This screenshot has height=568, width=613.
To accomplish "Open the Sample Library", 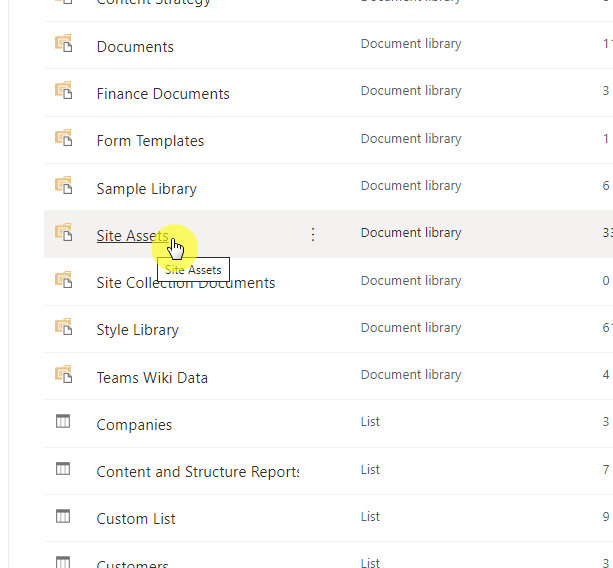I will pyautogui.click(x=146, y=189).
